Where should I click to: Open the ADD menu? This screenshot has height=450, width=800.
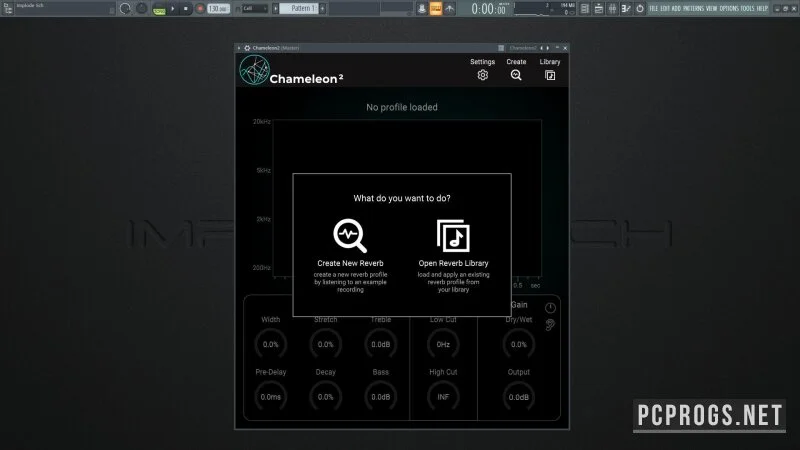coord(676,9)
